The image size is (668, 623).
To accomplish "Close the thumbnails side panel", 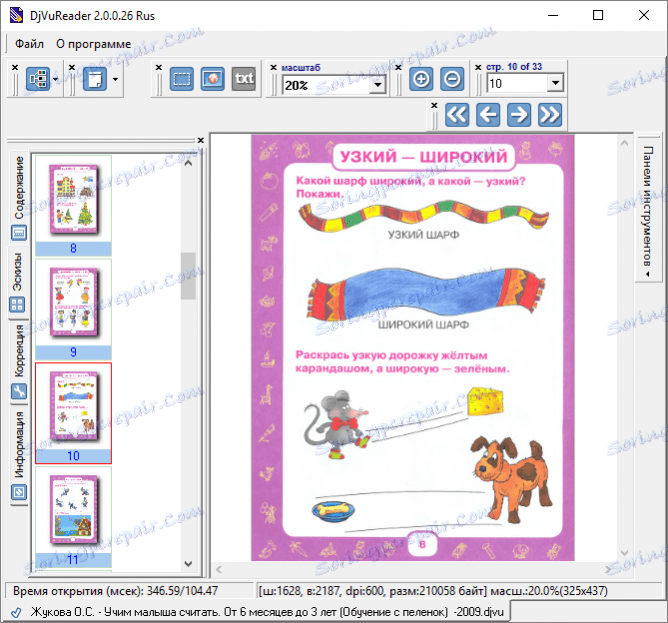I will pos(201,140).
